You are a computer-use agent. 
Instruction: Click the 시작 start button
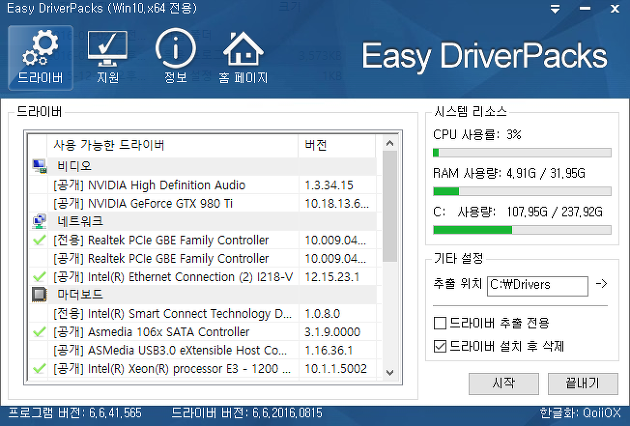[503, 383]
